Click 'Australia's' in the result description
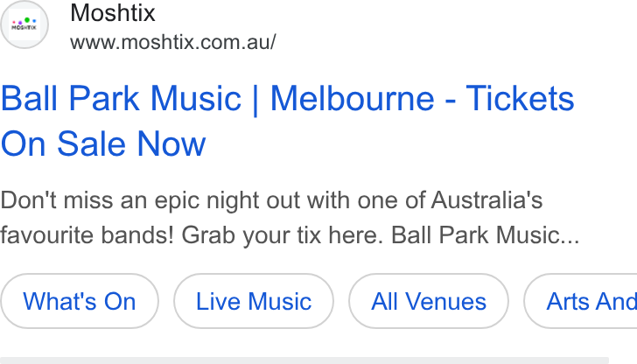Image resolution: width=637 pixels, height=364 pixels. 486,200
